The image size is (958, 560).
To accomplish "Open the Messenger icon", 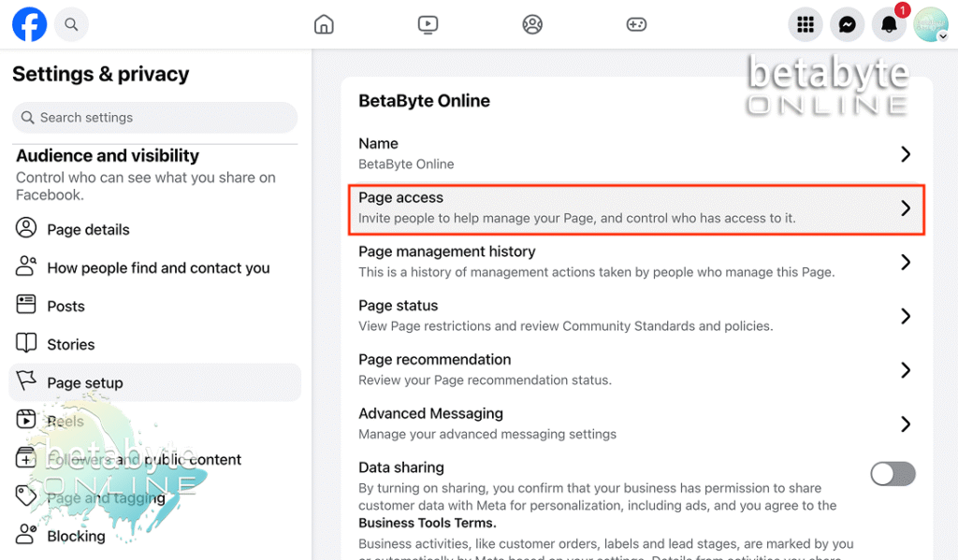I will click(x=847, y=25).
